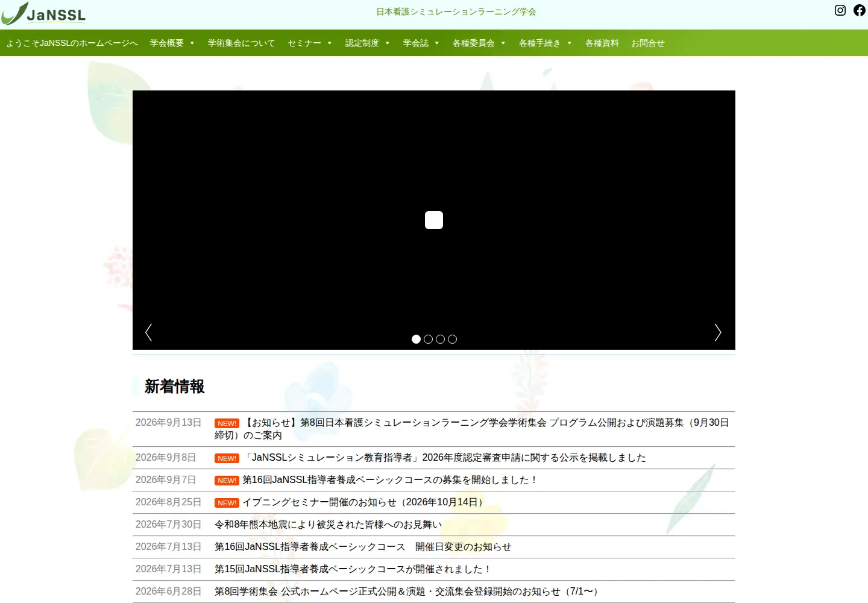The image size is (868, 603).
Task: Click the JaNSSL logo
Action: pos(43,13)
